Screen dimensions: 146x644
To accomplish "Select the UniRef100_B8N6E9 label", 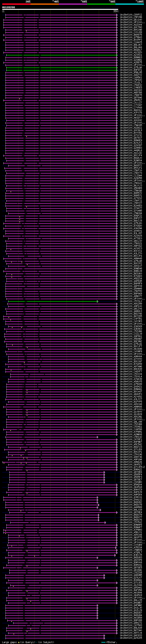I will click(131, 140).
